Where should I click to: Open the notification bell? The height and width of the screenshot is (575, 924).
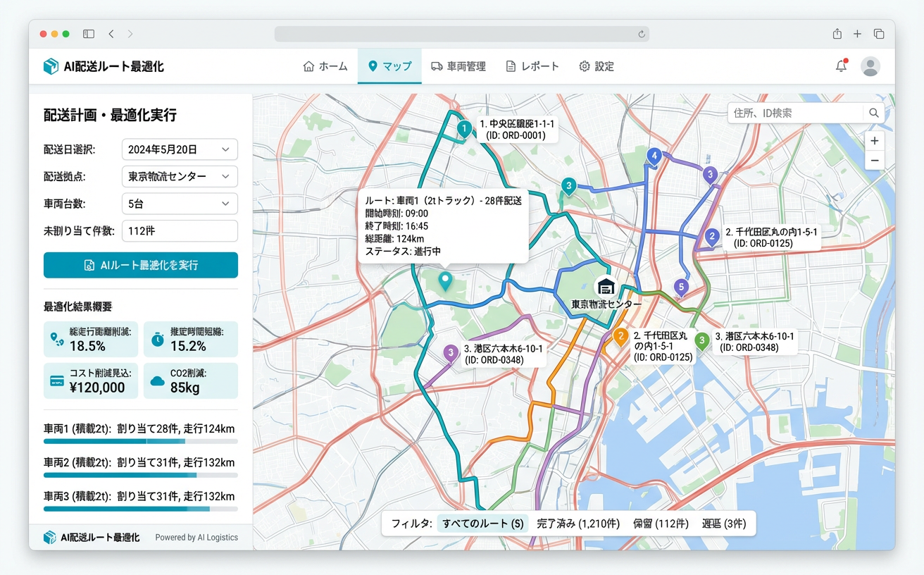(841, 66)
